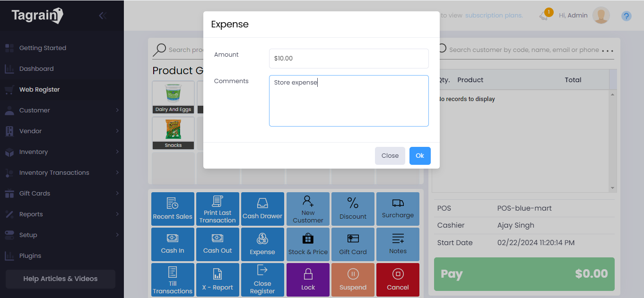Click the notification bell icon
Image resolution: width=644 pixels, height=298 pixels.
(x=544, y=16)
